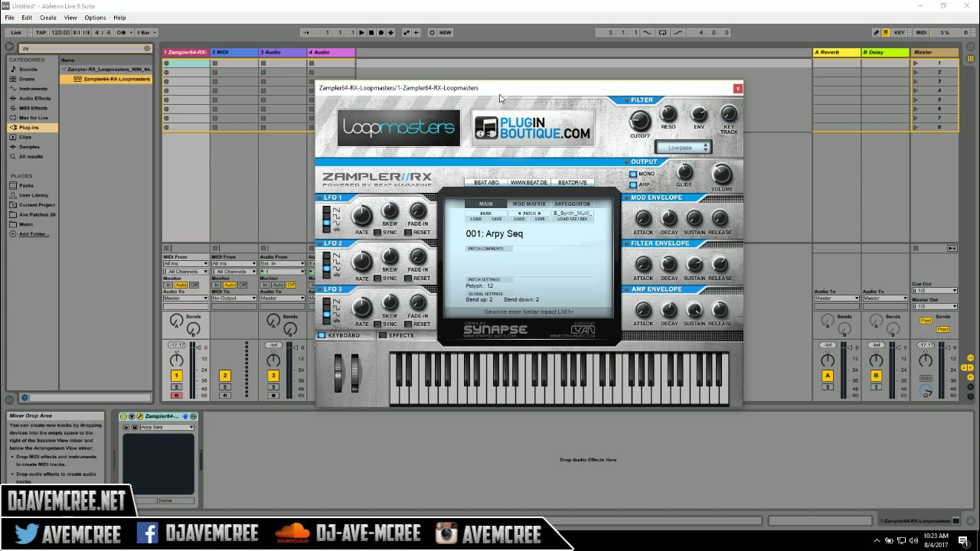Click the BEATDRIVE link button
This screenshot has height=551, width=980.
[572, 182]
